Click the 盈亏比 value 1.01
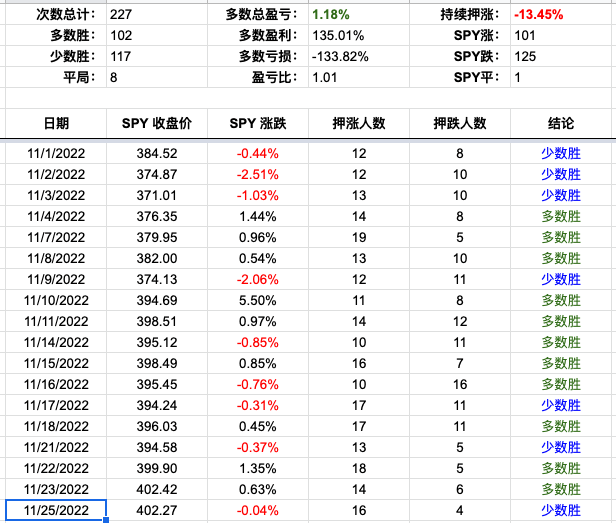The image size is (616, 523). tap(359, 77)
